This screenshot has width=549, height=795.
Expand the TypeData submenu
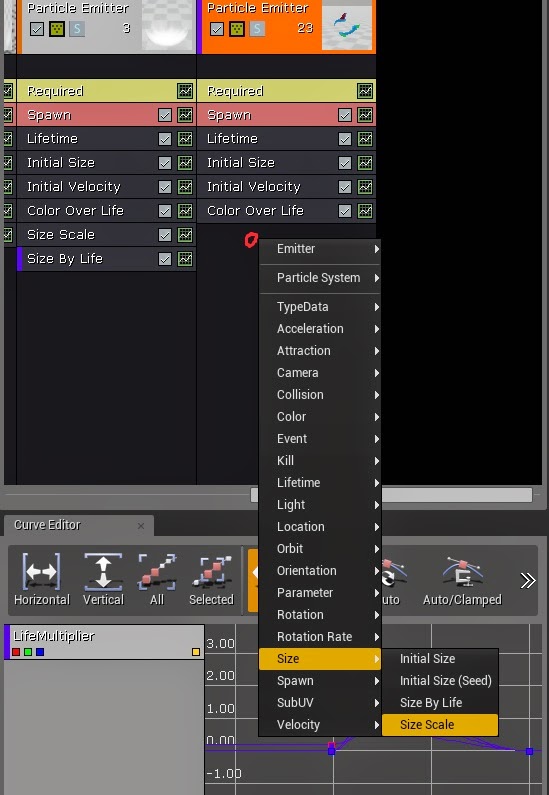point(320,307)
